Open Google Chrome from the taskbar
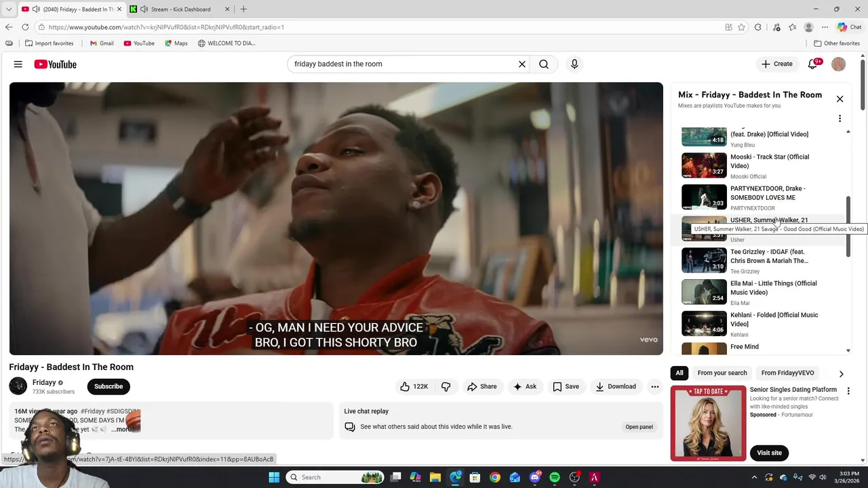This screenshot has height=488, width=868. coord(495,477)
